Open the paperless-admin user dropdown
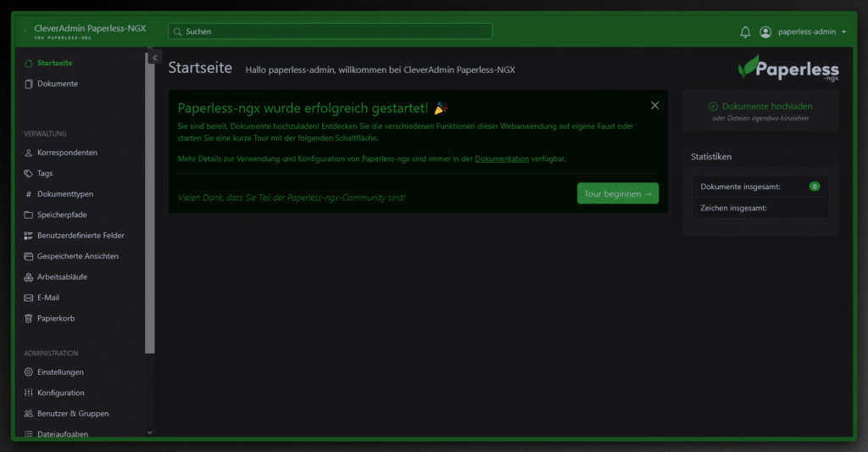The height and width of the screenshot is (452, 868). [803, 32]
